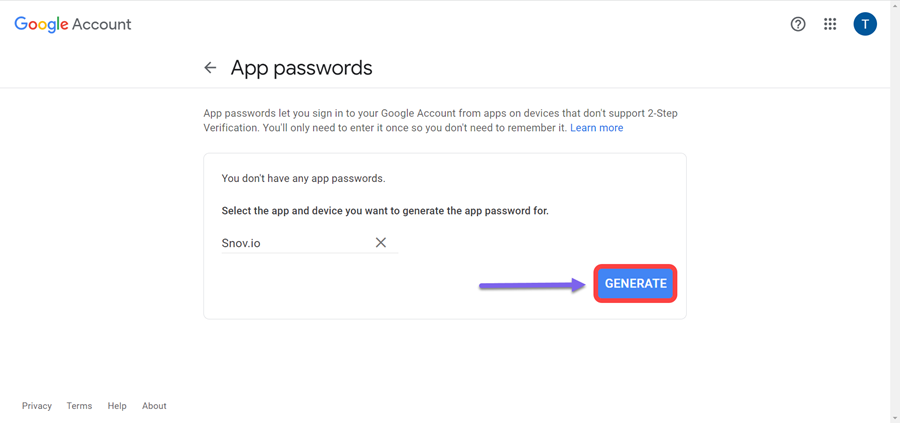
Task: Click the "You don't have any app passwords" text
Action: click(303, 178)
